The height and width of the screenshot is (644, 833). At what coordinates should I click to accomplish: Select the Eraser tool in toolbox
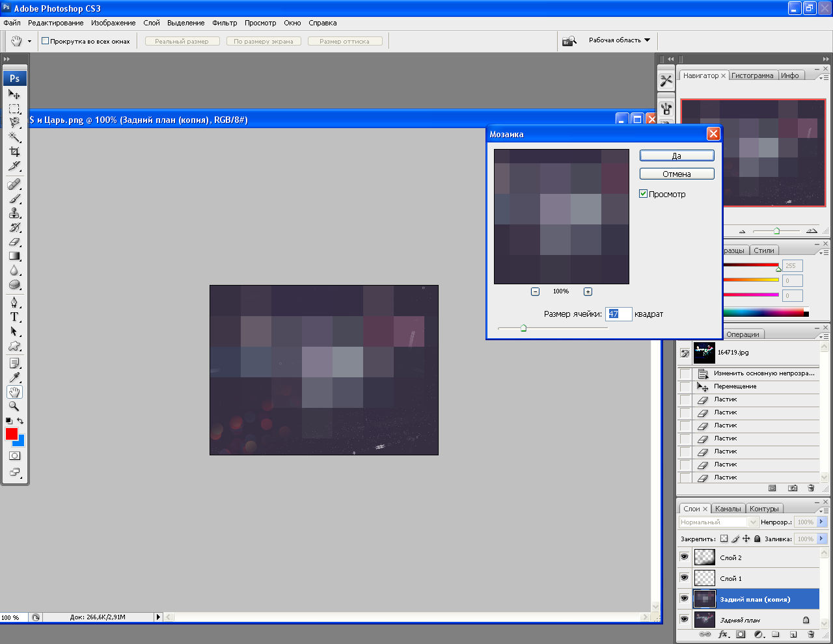point(14,242)
